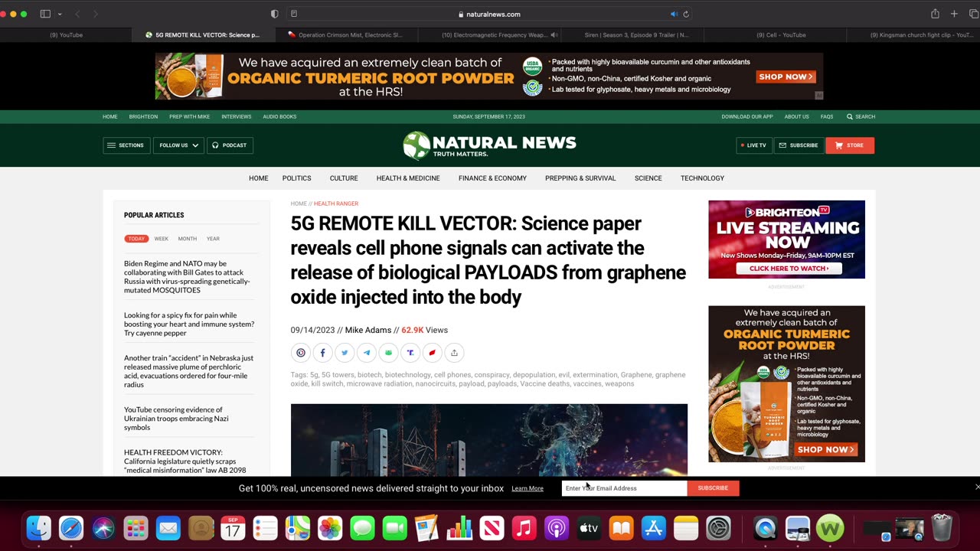The image size is (980, 551).
Task: Expand the Sections menu
Action: click(x=126, y=145)
